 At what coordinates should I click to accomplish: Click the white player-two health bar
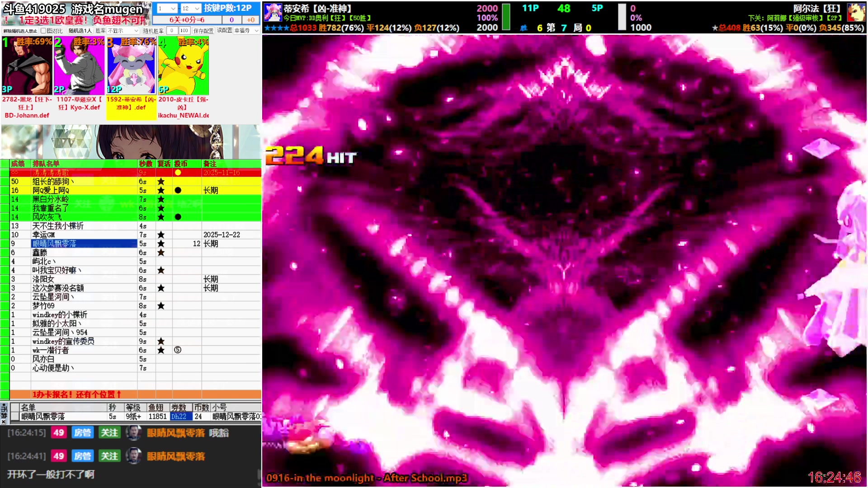click(x=622, y=17)
